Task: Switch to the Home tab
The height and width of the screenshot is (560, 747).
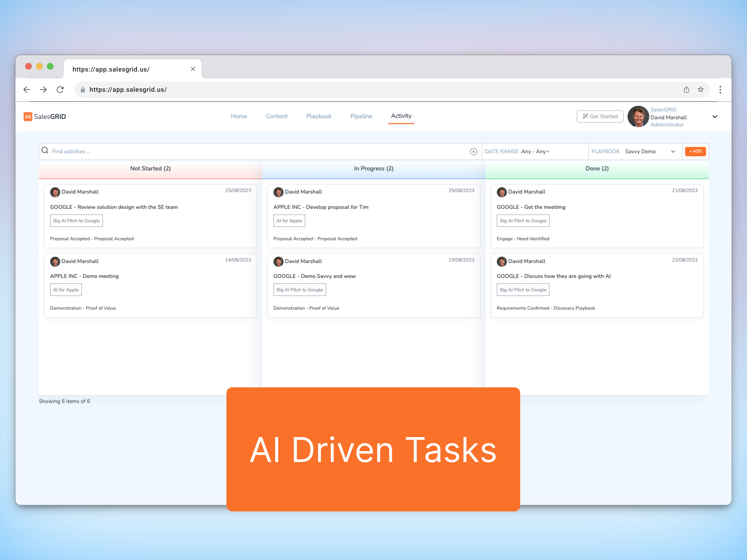Action: (239, 116)
